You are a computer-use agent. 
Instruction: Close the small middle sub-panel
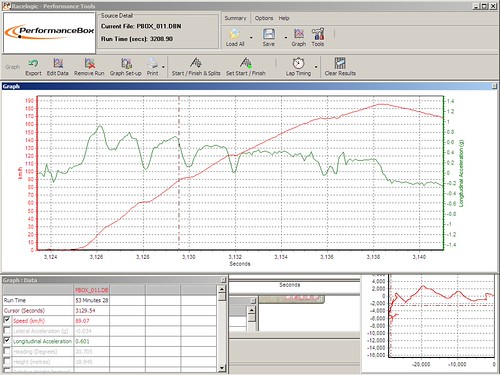[253, 301]
